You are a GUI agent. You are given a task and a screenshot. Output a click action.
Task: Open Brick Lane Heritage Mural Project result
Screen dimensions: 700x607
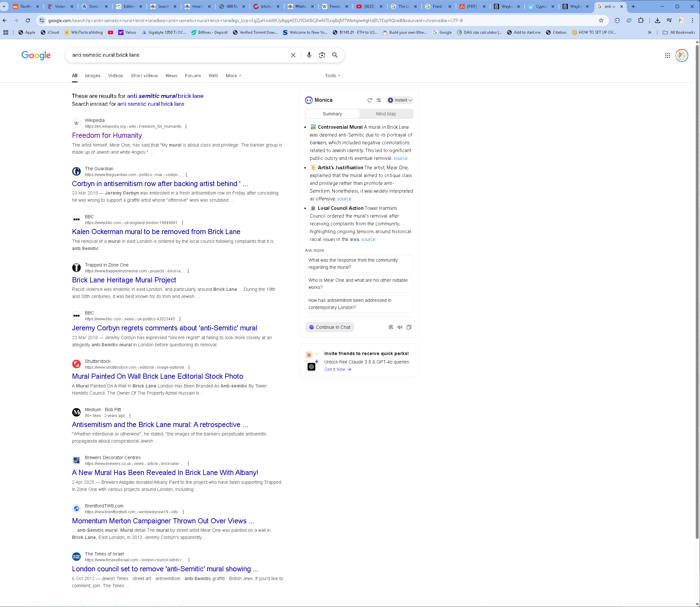coord(124,280)
